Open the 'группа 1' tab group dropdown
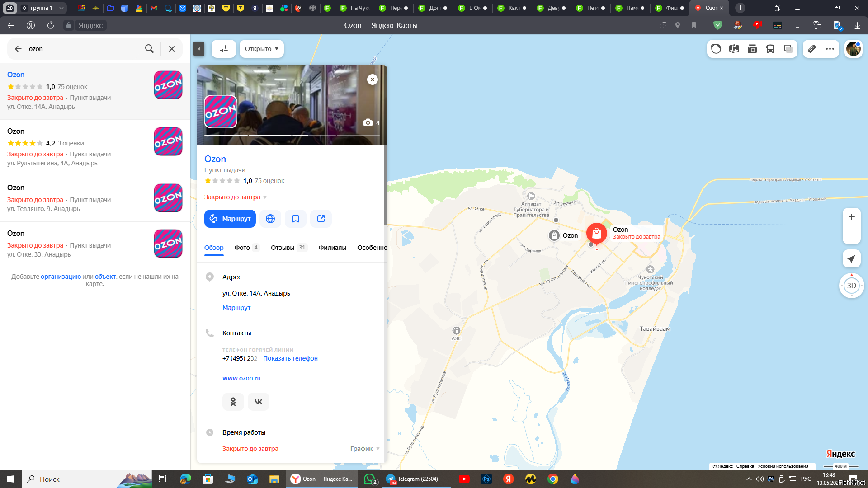This screenshot has height=488, width=868. pyautogui.click(x=61, y=8)
